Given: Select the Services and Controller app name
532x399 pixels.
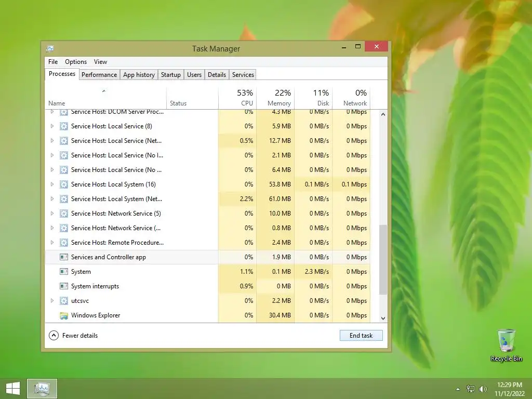Looking at the screenshot, I should pyautogui.click(x=108, y=257).
